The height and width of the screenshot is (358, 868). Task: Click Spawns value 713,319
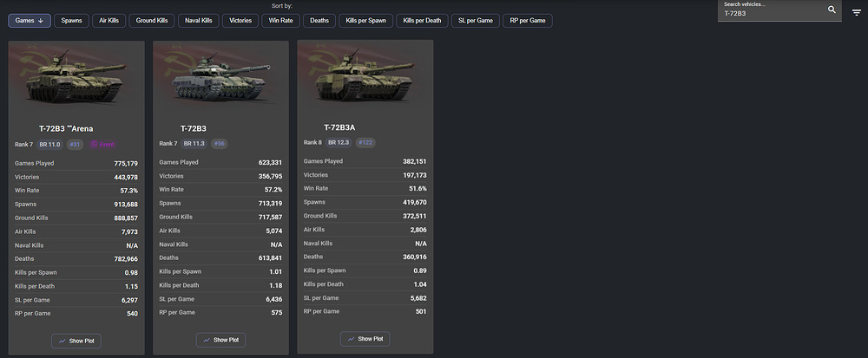(x=270, y=204)
